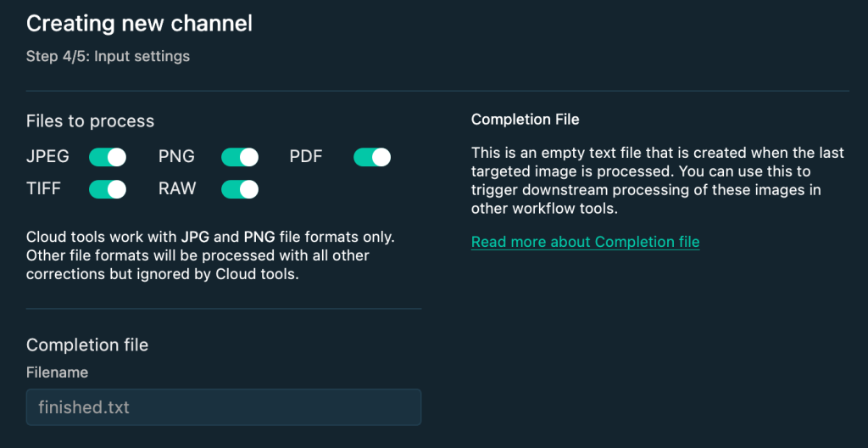Click the empty text file description paragraph

coord(658,180)
